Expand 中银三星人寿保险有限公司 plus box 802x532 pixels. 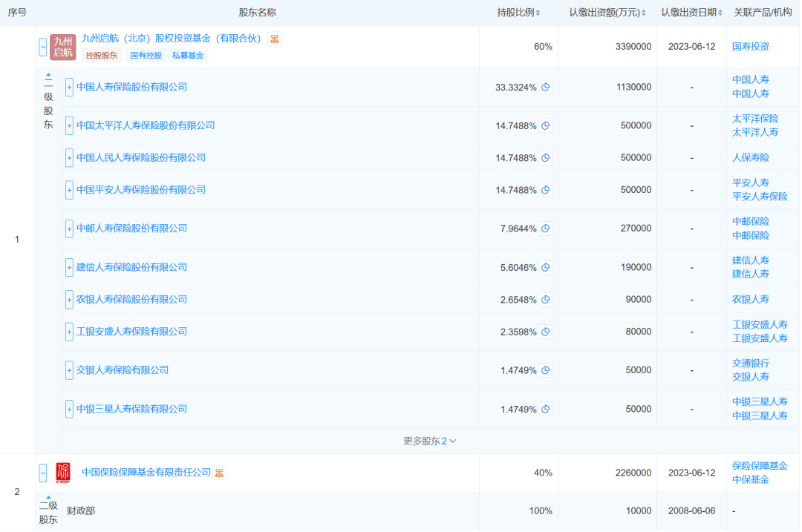[x=69, y=409]
